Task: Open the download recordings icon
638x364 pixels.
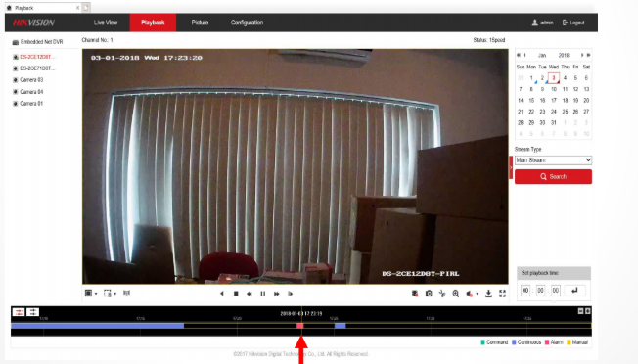Action: 488,294
